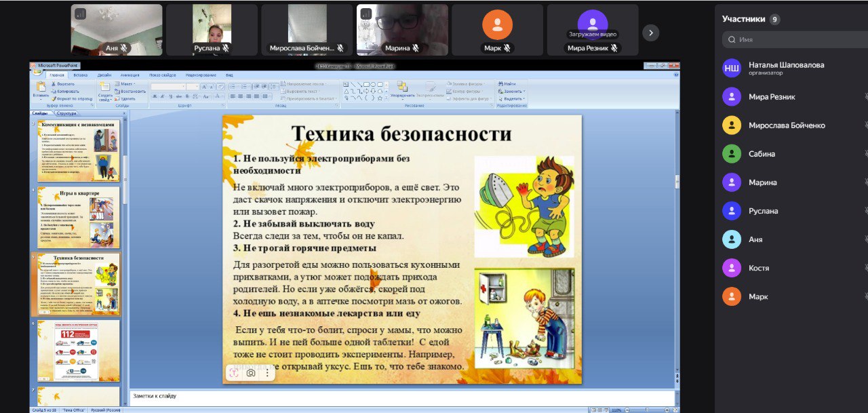Switch to Structure (Структура) pane tab
The width and height of the screenshot is (868, 413).
pos(66,113)
